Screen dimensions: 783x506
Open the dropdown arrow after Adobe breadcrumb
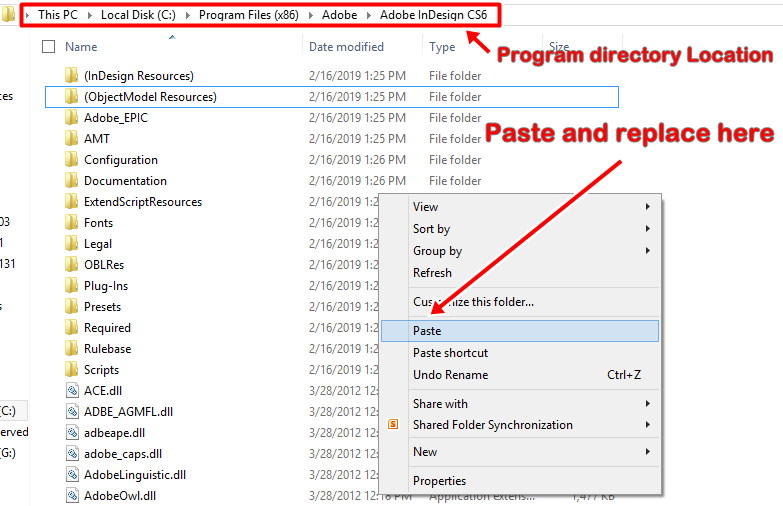tap(369, 15)
